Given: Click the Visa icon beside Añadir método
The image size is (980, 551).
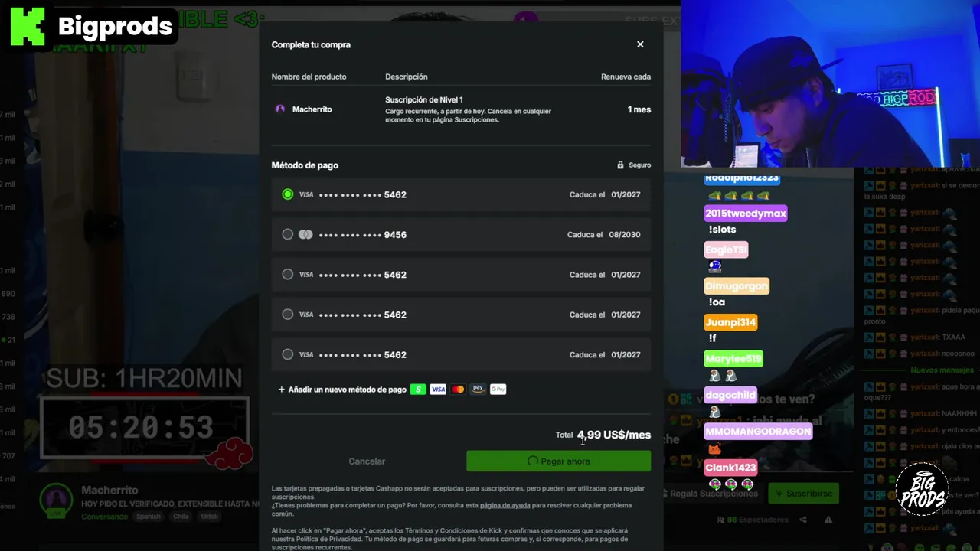Looking at the screenshot, I should pos(438,389).
